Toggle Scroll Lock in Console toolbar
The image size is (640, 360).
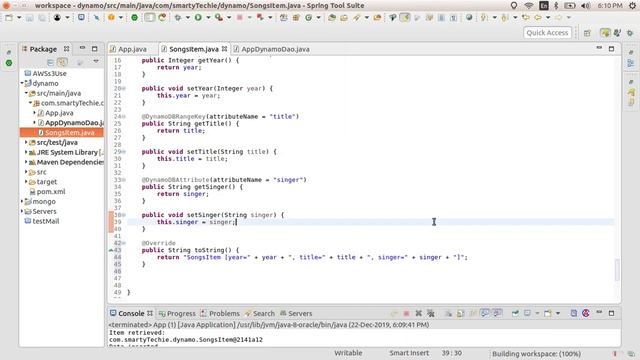click(x=460, y=313)
